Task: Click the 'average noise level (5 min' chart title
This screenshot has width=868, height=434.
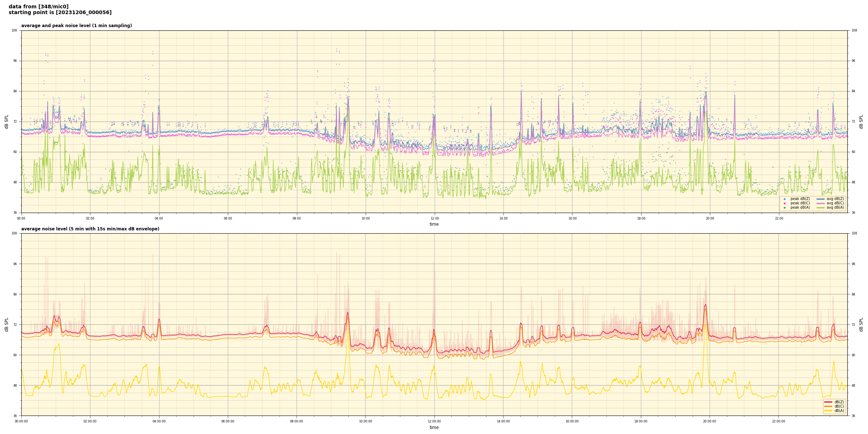Action: point(90,229)
